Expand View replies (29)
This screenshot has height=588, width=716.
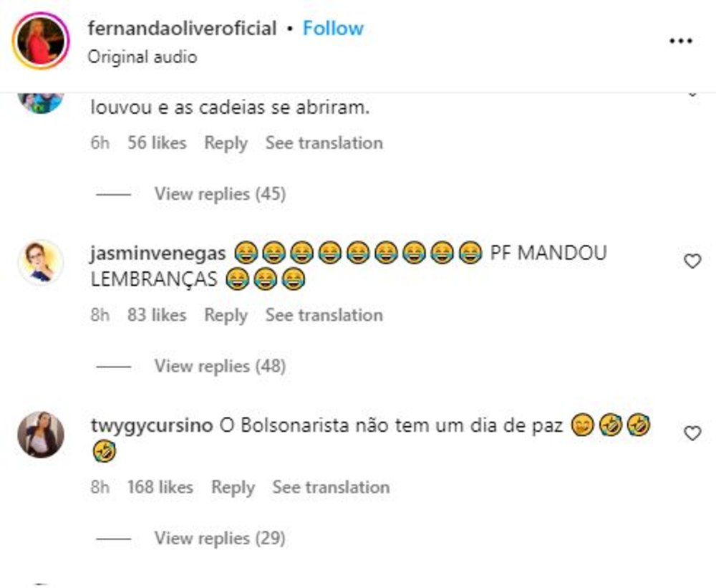click(x=220, y=538)
